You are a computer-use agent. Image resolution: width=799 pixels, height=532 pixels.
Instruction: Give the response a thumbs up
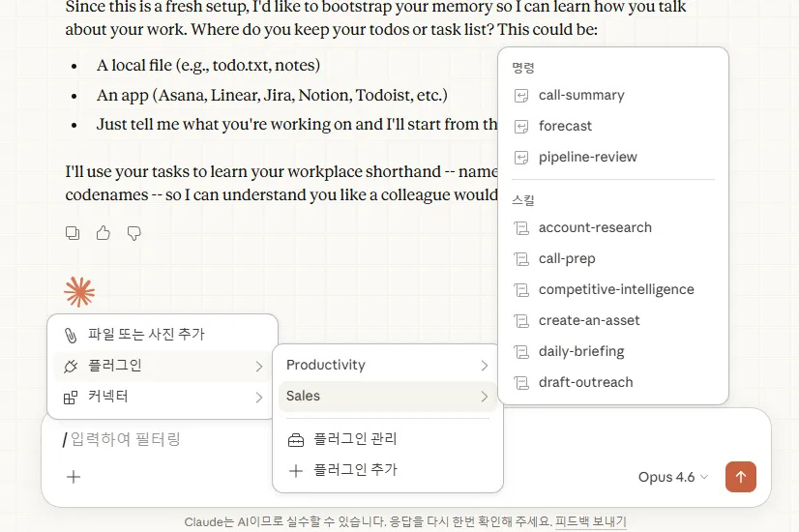[x=104, y=233]
